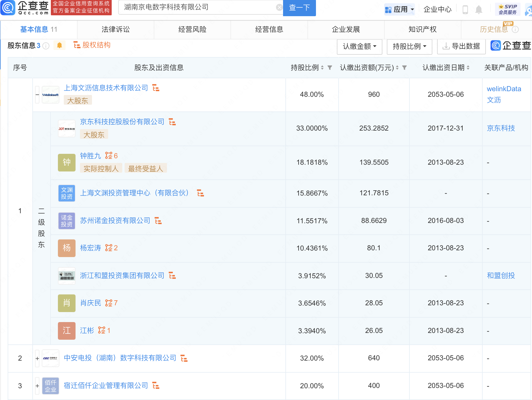This screenshot has height=400, width=532.
Task: Open equity structure icon for 京东科技控股股份有限公司
Action: pyautogui.click(x=172, y=122)
